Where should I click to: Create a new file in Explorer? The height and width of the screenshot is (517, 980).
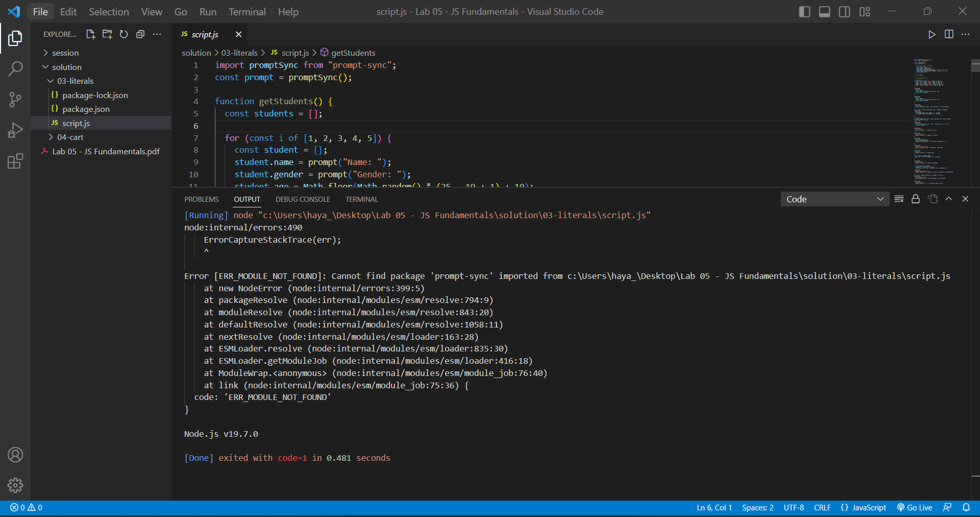pyautogui.click(x=91, y=34)
